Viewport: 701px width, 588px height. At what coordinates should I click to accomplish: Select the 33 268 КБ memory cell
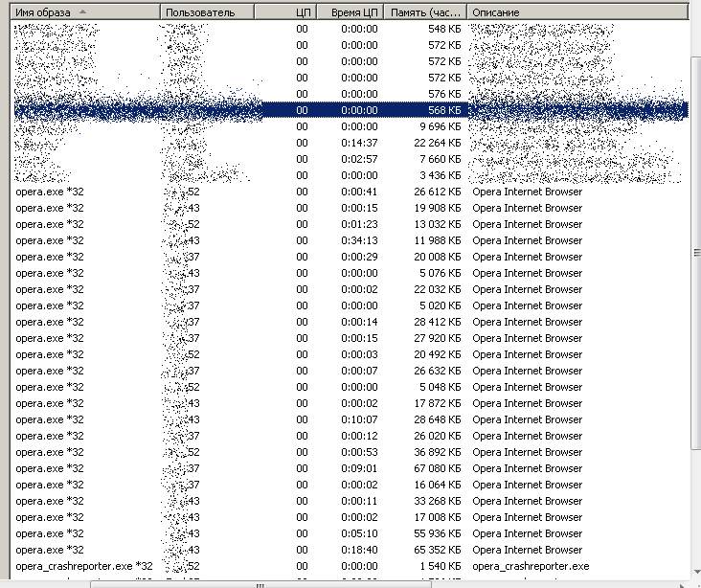point(438,501)
